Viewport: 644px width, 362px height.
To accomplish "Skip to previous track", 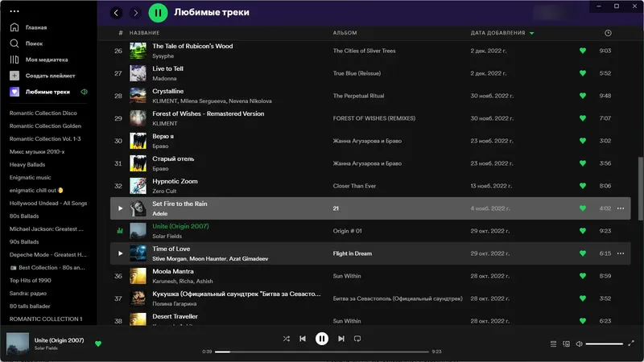I will [x=303, y=339].
